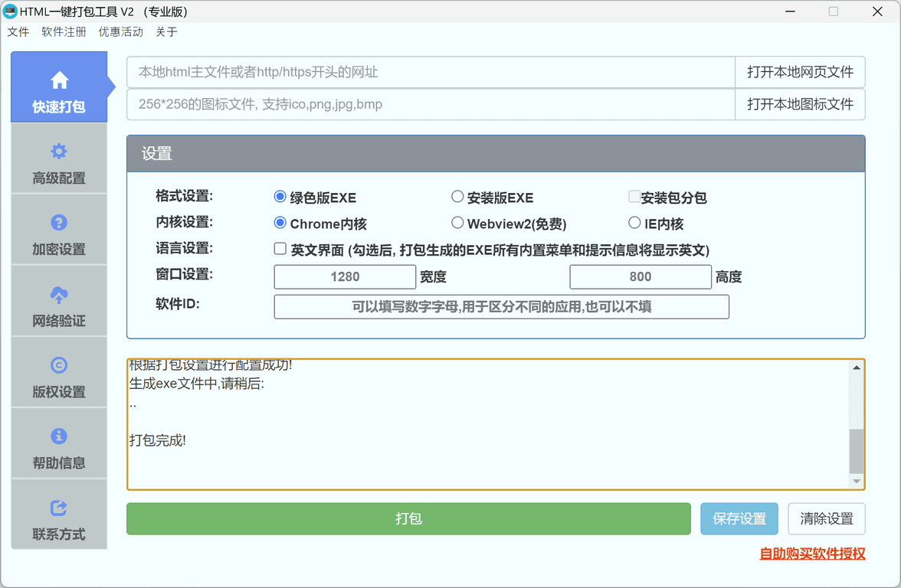This screenshot has width=901, height=588.
Task: Click the app icon in title bar
Action: [11, 11]
